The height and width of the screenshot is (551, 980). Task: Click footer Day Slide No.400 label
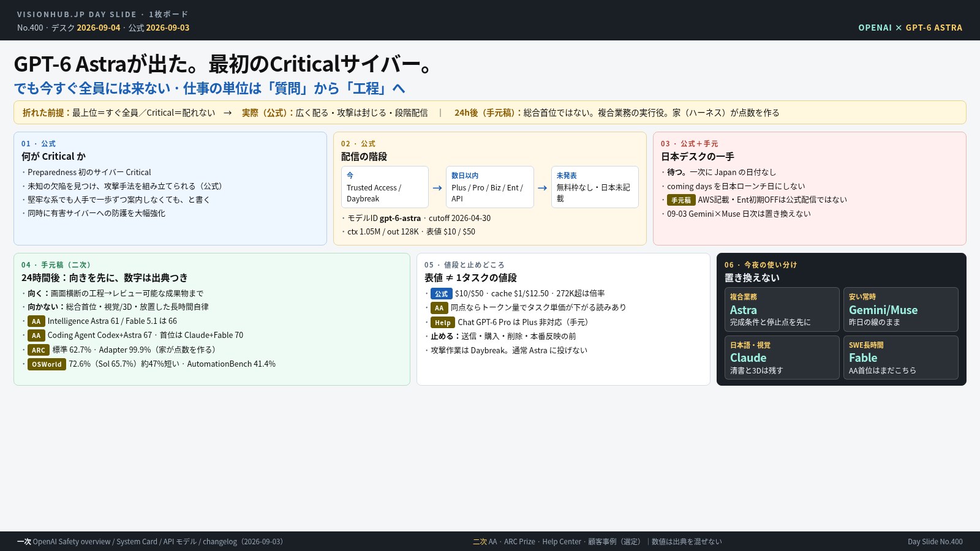tap(935, 542)
